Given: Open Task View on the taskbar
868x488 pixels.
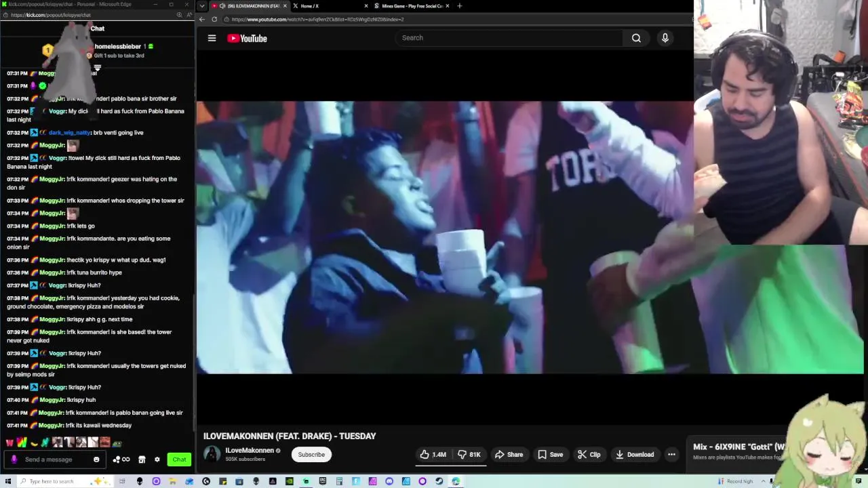Looking at the screenshot, I should tap(123, 481).
